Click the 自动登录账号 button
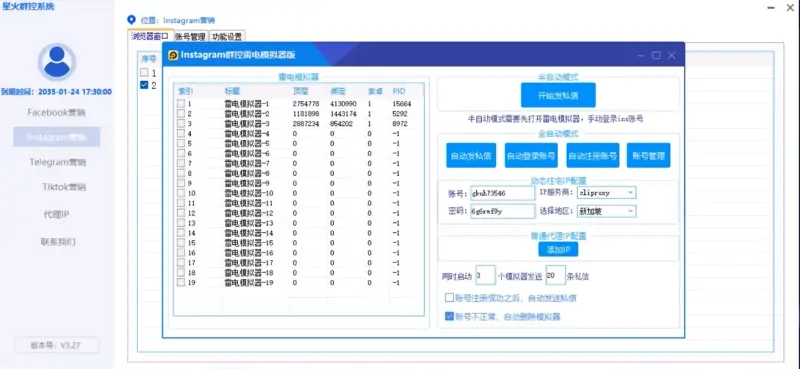The height and width of the screenshot is (369, 800). coord(531,156)
